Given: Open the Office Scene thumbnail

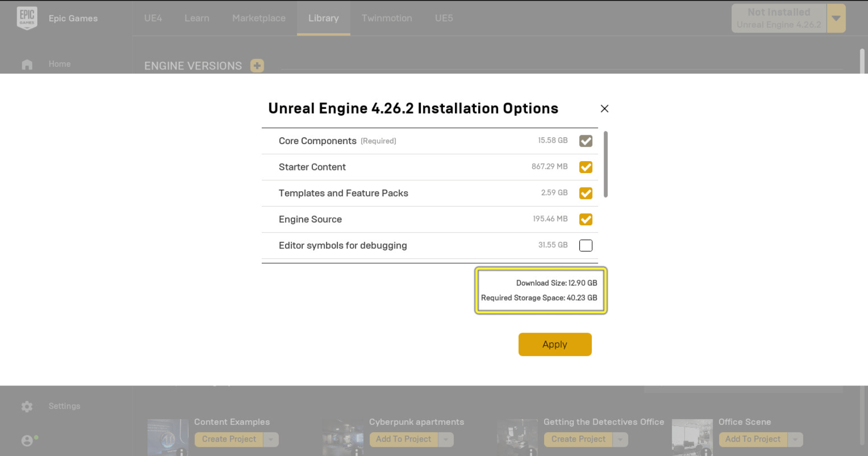Looking at the screenshot, I should (692, 437).
